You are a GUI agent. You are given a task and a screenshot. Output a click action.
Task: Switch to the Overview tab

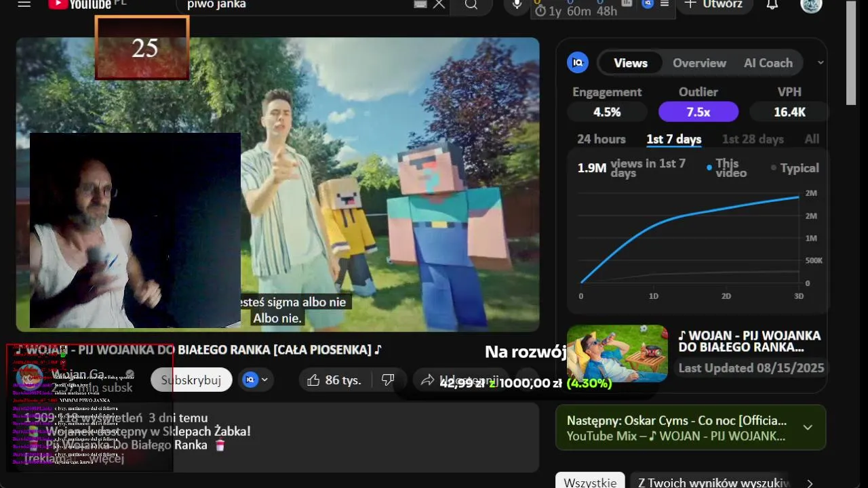(699, 62)
